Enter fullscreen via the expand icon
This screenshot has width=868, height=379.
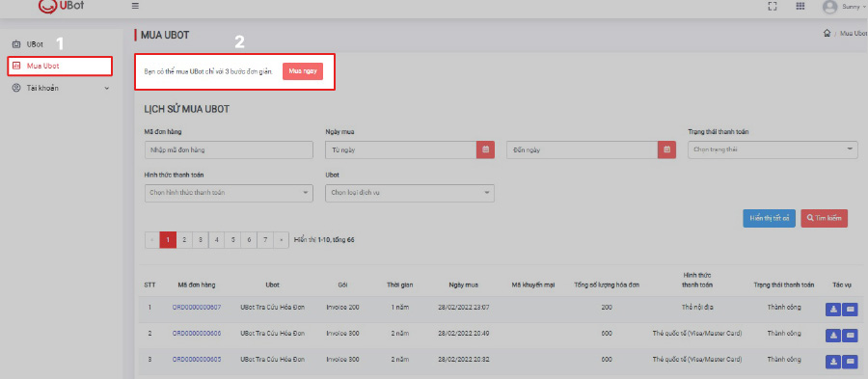(x=773, y=7)
